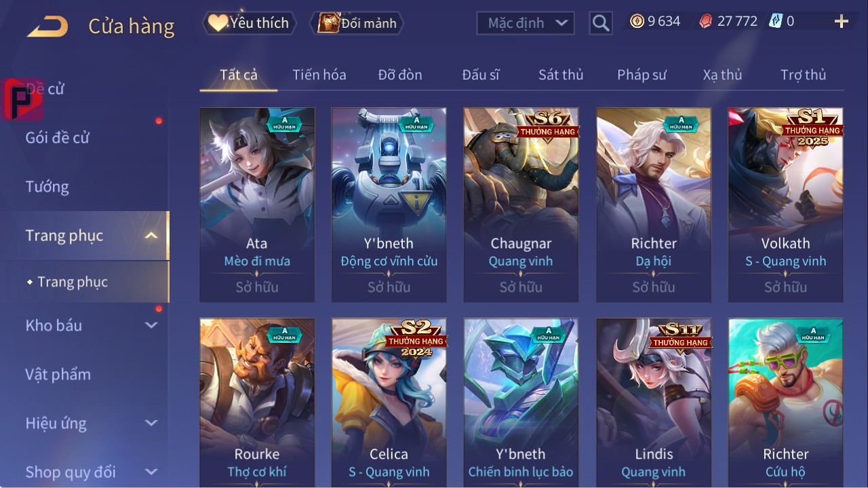The height and width of the screenshot is (488, 868).
Task: Select the Tiến hóa tab
Action: click(319, 75)
